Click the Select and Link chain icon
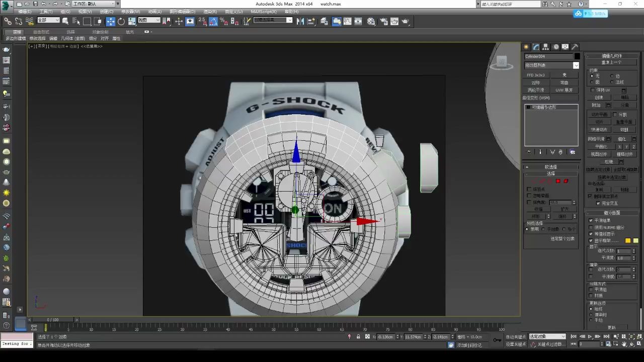 click(x=8, y=21)
